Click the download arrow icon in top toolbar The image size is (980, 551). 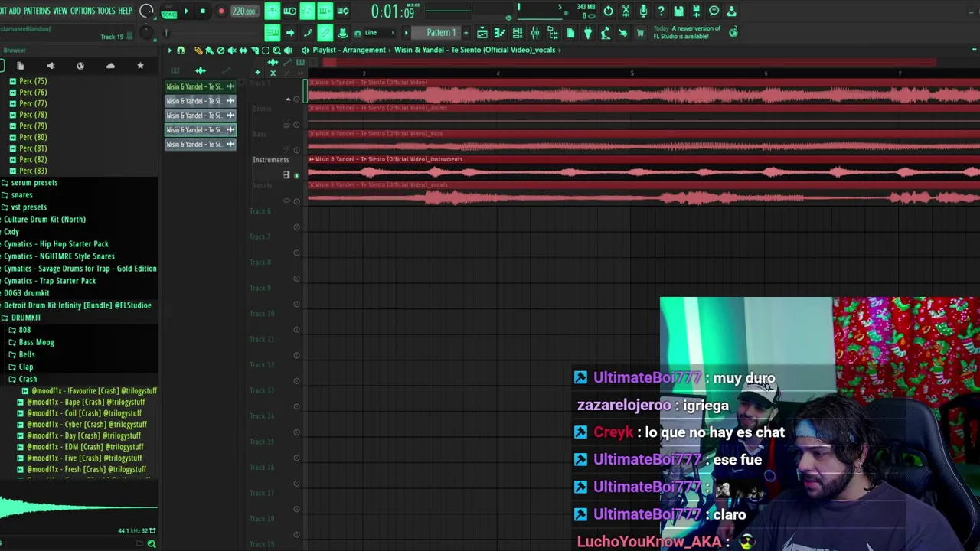(731, 11)
